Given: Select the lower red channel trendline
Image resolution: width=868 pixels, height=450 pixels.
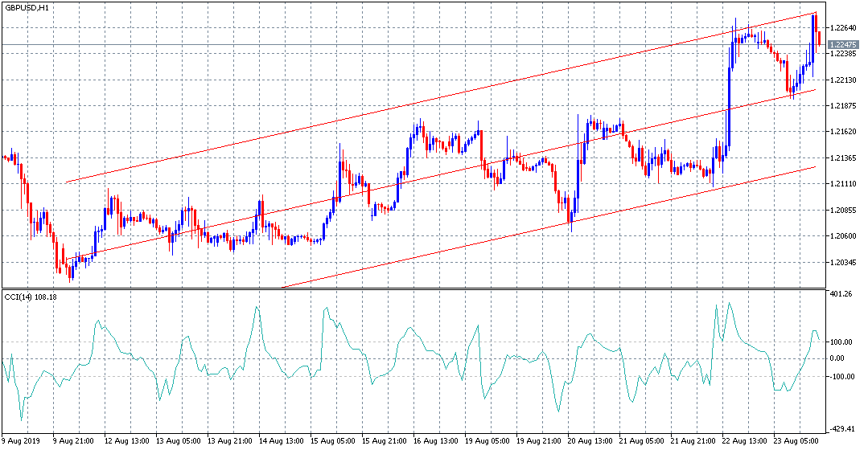Looking at the screenshot, I should coord(548,227).
